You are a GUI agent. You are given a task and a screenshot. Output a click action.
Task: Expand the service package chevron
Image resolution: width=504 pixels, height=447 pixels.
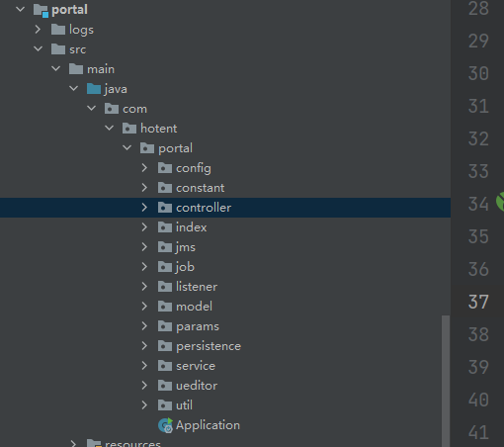pos(144,366)
